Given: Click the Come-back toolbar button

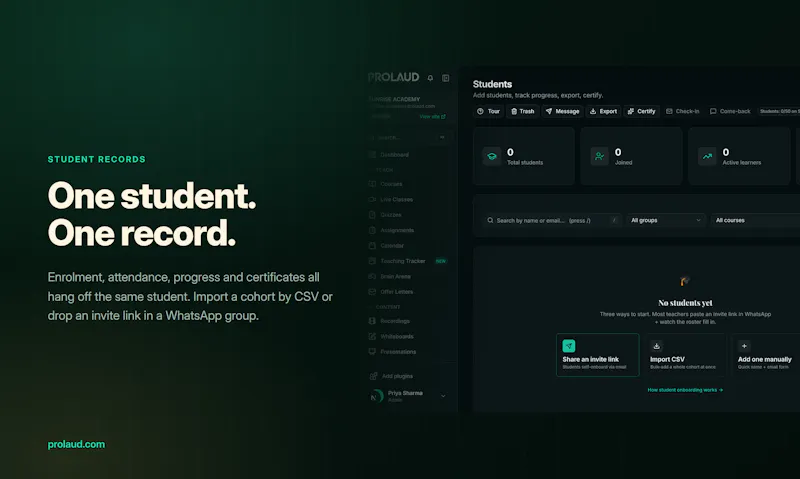Looking at the screenshot, I should [x=730, y=111].
